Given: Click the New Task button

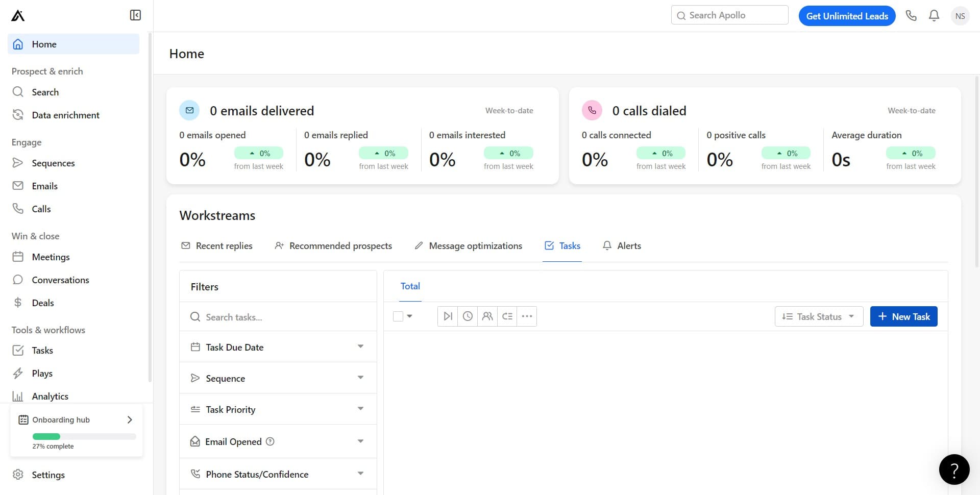Looking at the screenshot, I should pos(903,316).
